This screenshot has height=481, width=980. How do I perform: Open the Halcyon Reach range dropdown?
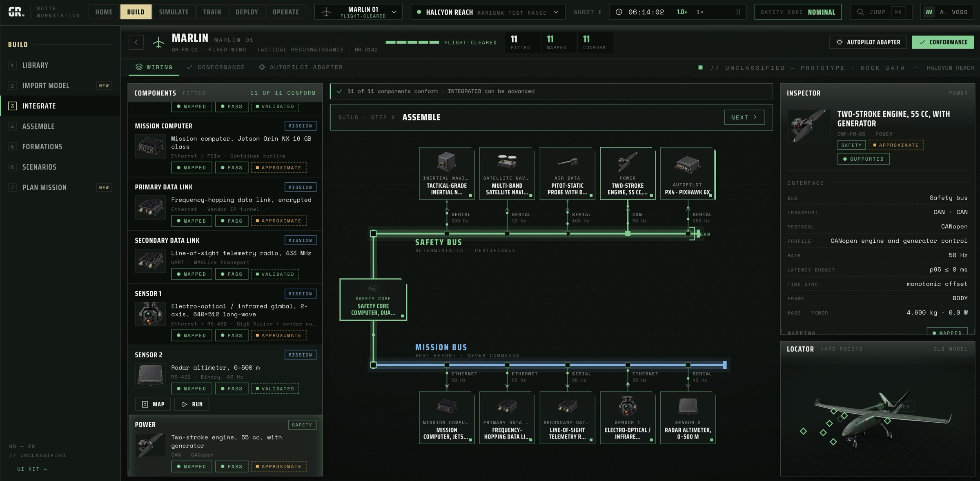pos(488,12)
